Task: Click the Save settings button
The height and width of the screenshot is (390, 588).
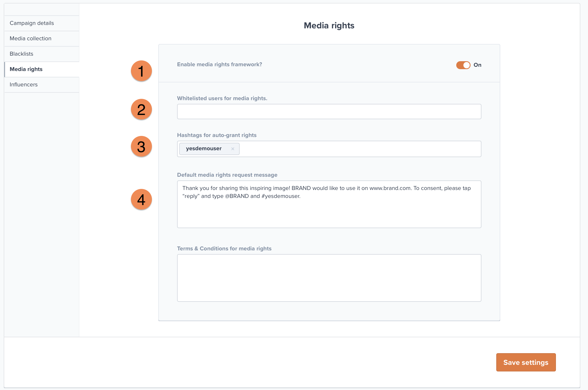Action: tap(526, 362)
